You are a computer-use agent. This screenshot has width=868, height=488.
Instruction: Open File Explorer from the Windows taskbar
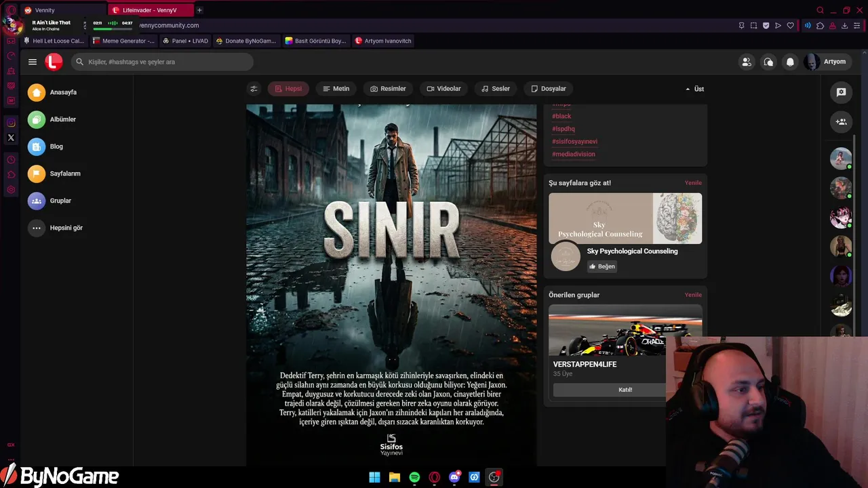pyautogui.click(x=395, y=477)
